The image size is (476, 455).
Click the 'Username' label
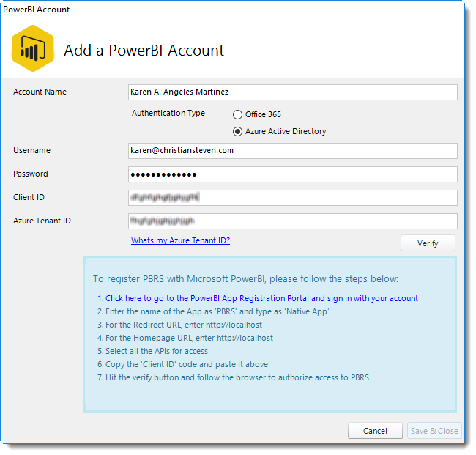point(31,150)
